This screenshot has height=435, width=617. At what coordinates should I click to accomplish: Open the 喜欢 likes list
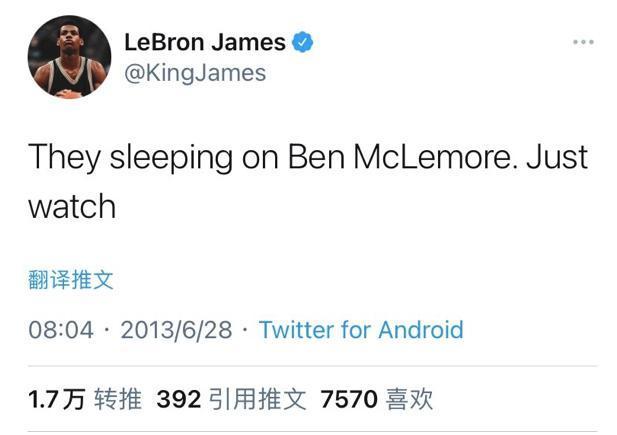(x=409, y=399)
